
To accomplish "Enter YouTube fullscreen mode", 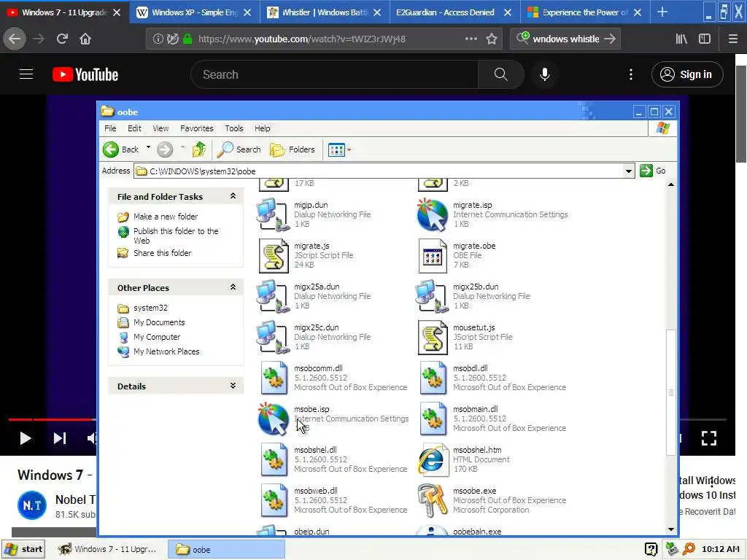I will [x=709, y=438].
